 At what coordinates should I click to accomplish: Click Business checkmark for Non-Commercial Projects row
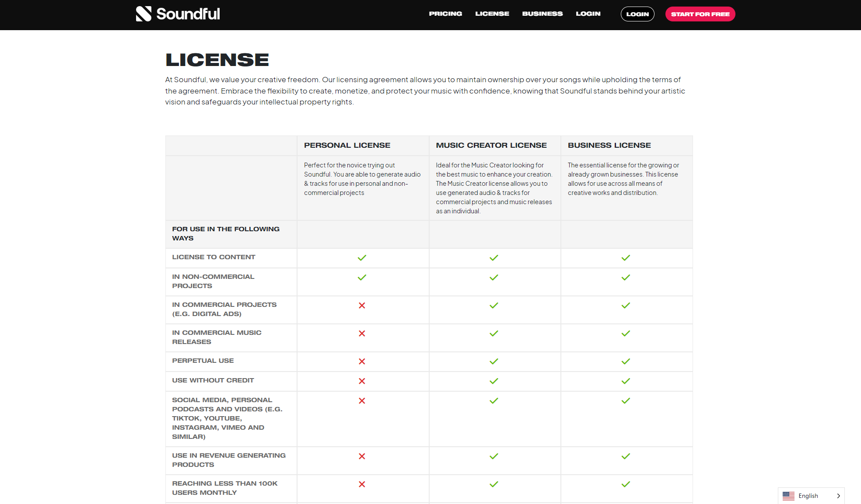point(626,278)
